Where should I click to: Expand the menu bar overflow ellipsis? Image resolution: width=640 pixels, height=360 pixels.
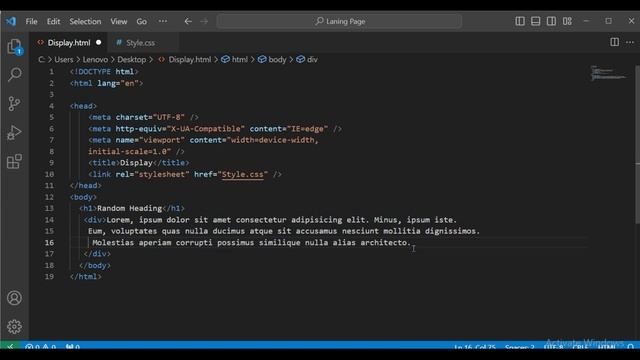pyautogui.click(x=162, y=21)
